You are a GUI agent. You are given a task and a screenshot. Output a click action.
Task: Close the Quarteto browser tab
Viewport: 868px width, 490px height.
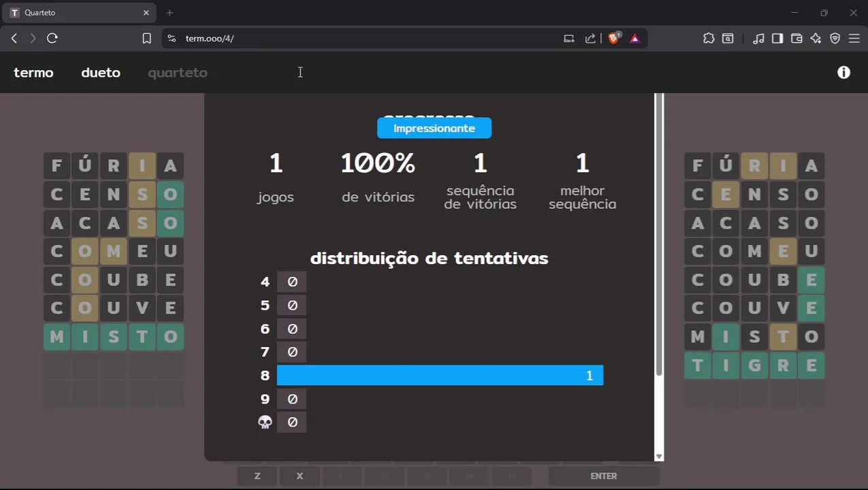click(146, 13)
